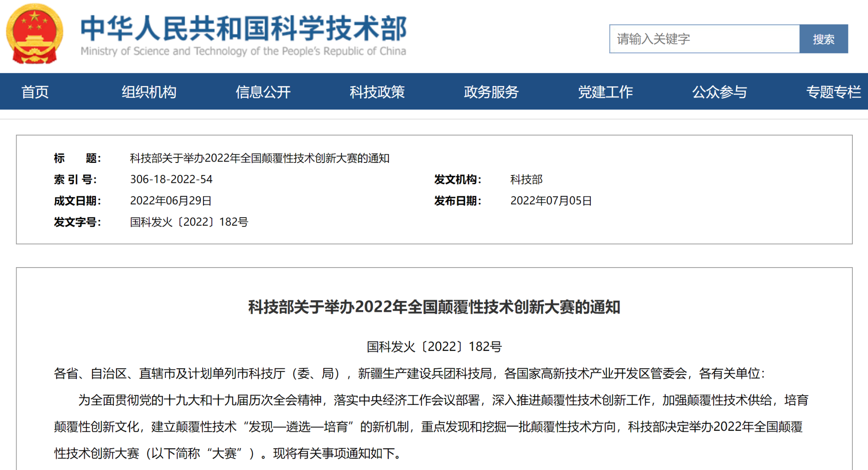Image resolution: width=868 pixels, height=470 pixels.
Task: Open the 专题专栏 menu item
Action: (x=834, y=92)
